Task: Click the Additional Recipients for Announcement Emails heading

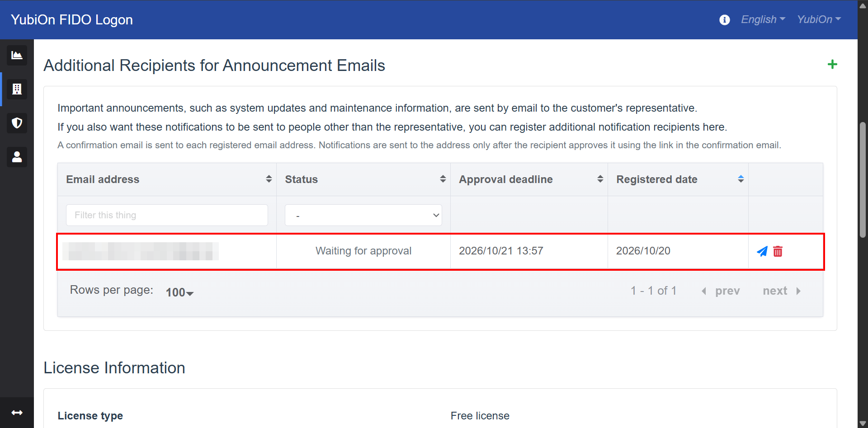Action: click(214, 66)
